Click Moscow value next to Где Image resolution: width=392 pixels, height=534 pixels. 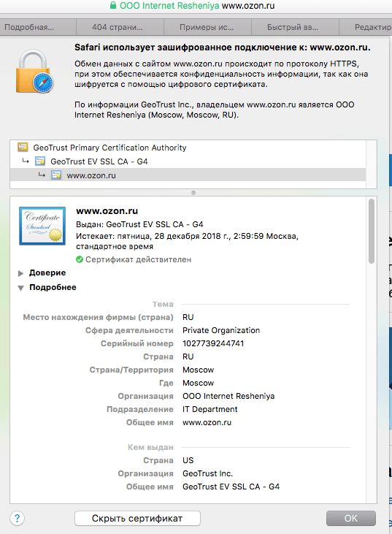coord(198,383)
